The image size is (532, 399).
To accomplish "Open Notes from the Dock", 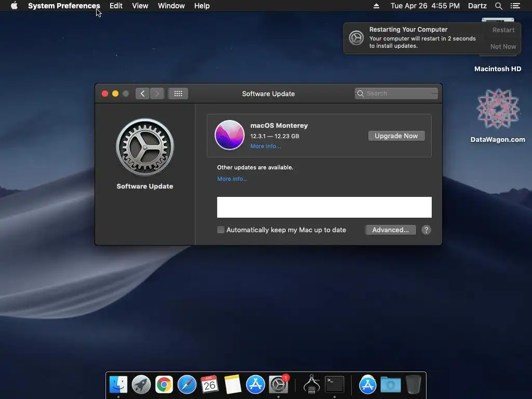I will pyautogui.click(x=232, y=384).
